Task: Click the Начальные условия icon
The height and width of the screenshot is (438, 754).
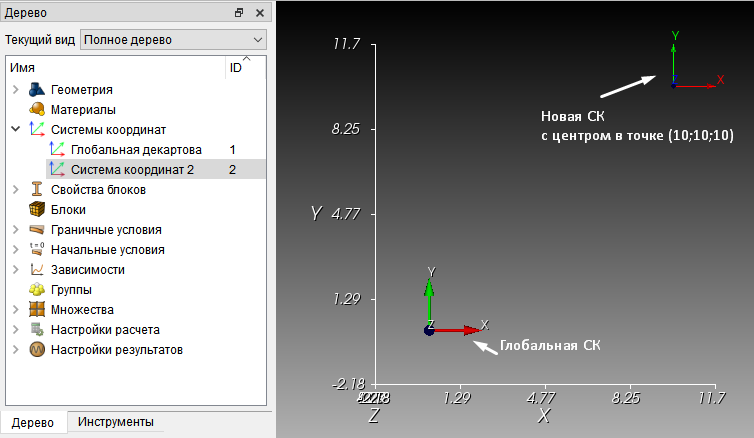Action: [37, 250]
